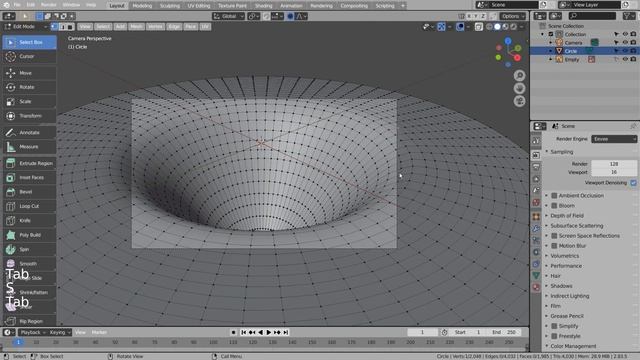Collapse the Sampling panel
The image size is (640, 360).
coord(562,152)
